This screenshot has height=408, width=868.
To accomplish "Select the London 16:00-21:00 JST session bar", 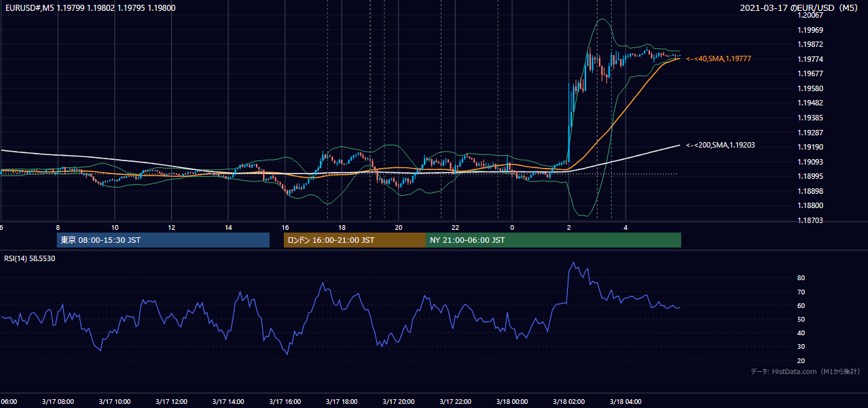I will coord(355,240).
